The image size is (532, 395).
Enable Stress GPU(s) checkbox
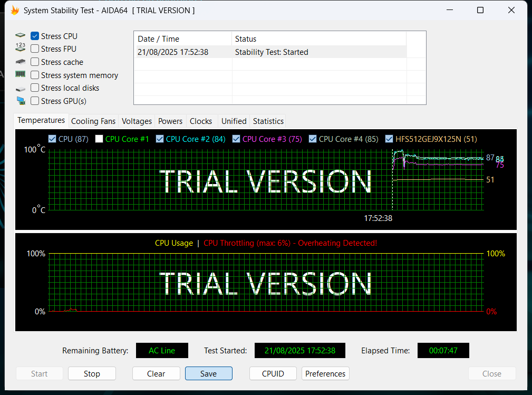pyautogui.click(x=35, y=101)
